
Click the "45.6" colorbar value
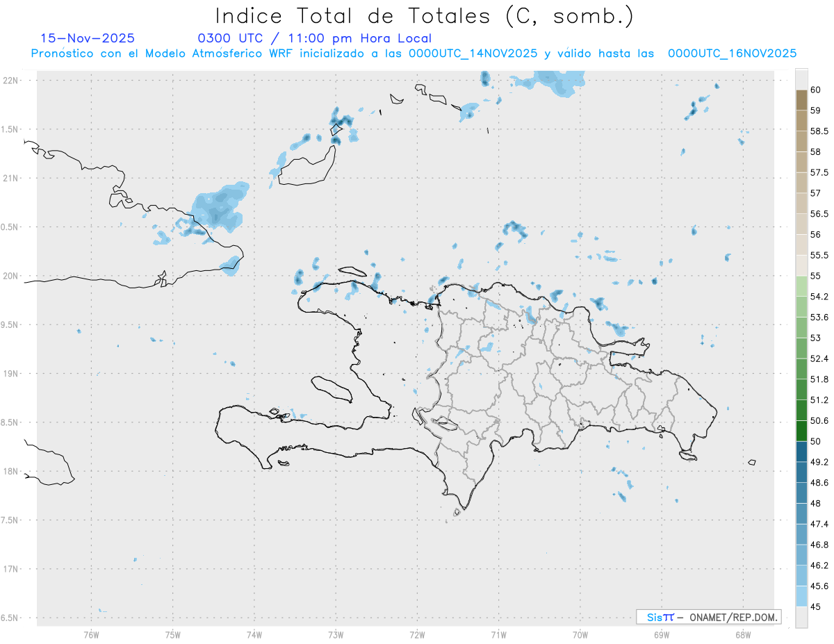tap(819, 586)
